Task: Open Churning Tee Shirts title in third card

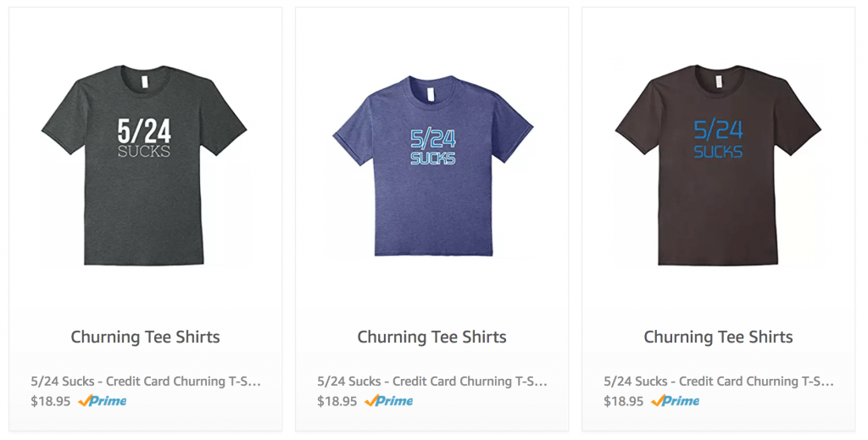Action: (x=718, y=337)
